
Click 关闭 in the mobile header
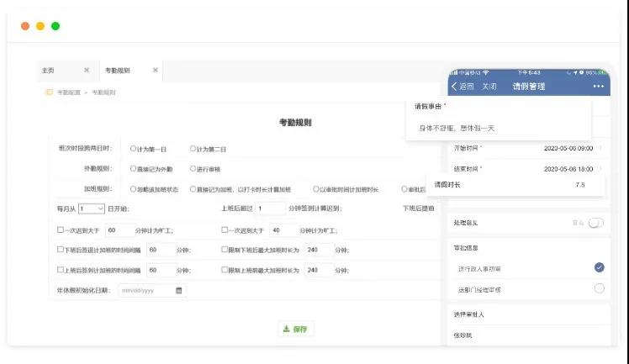[489, 87]
